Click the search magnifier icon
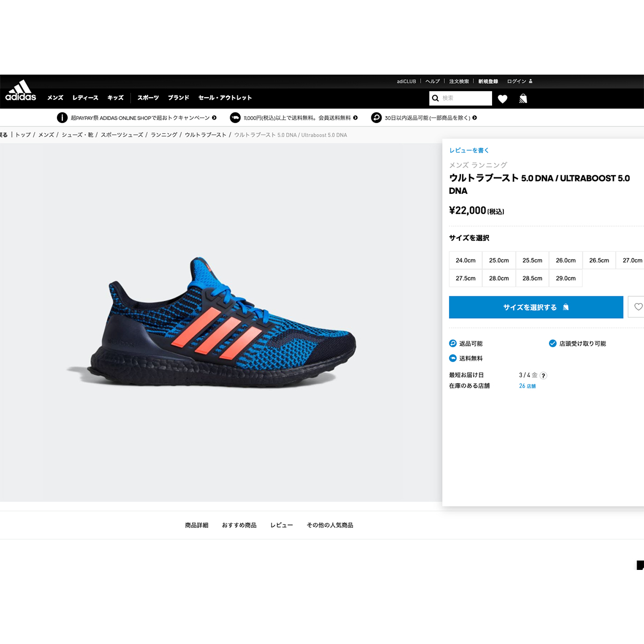Image resolution: width=644 pixels, height=644 pixels. point(435,98)
